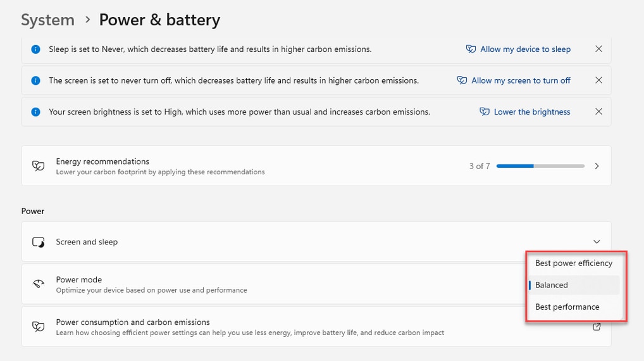644x361 pixels.
Task: Click the Power consumption leaf icon
Action: [38, 327]
